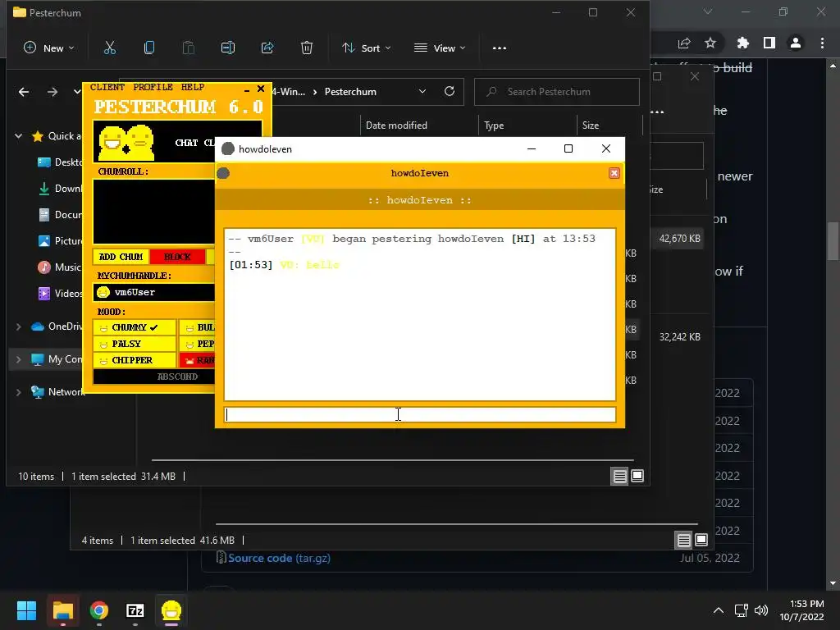Collapse the Quick access tree node
This screenshot has width=840, height=630.
click(x=19, y=136)
